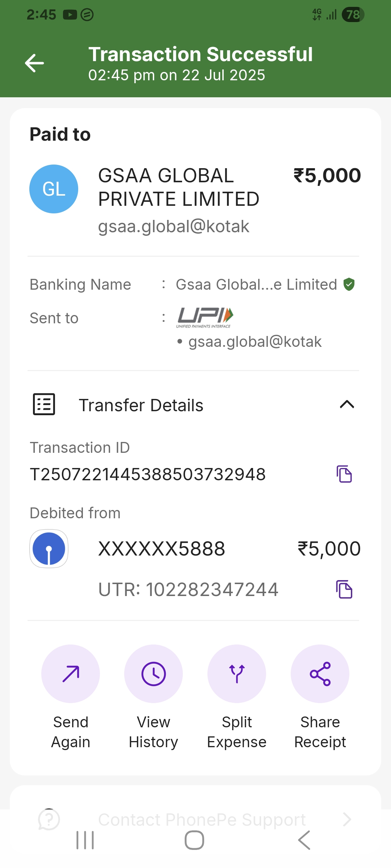Collapse the Transfer Details section
The width and height of the screenshot is (391, 868).
pos(347,404)
